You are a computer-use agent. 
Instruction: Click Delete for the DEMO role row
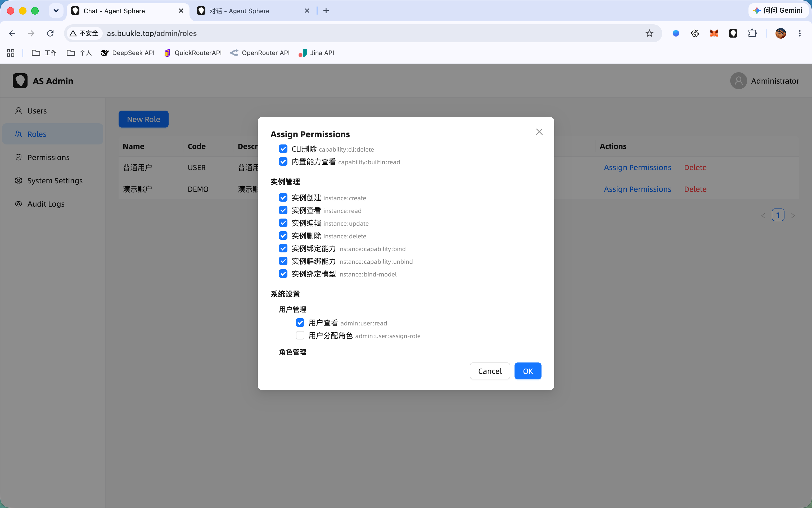pos(695,189)
